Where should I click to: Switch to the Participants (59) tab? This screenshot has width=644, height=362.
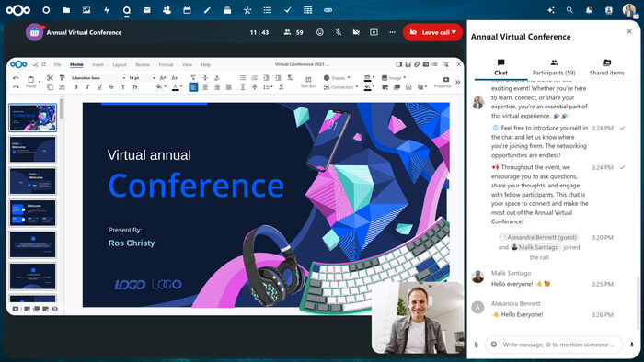[554, 68]
